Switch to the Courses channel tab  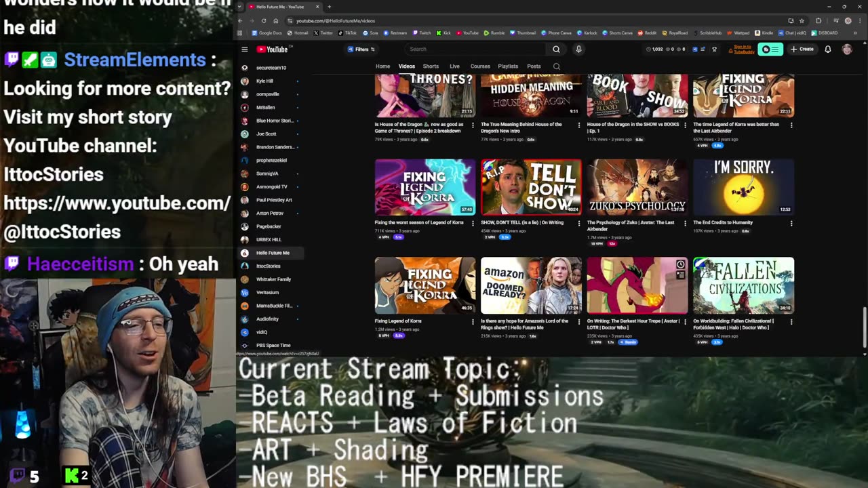(480, 66)
